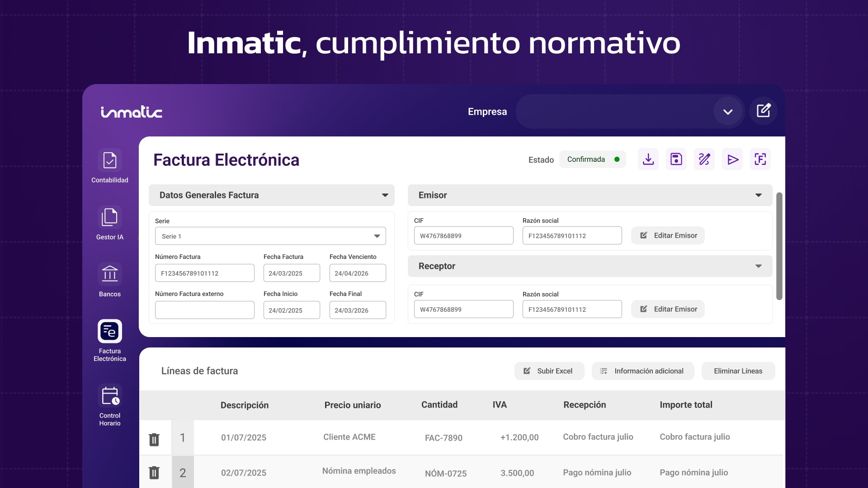Send the invoice using the send icon

tap(732, 159)
